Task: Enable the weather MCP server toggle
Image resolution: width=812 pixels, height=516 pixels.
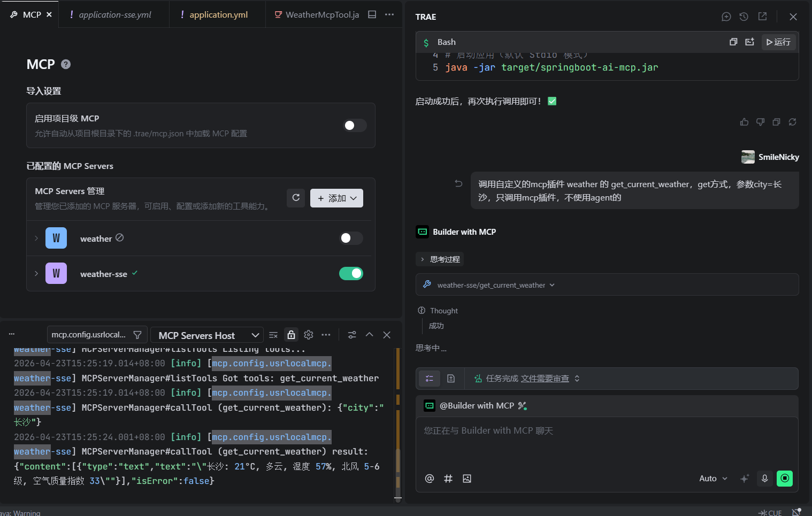Action: click(351, 238)
